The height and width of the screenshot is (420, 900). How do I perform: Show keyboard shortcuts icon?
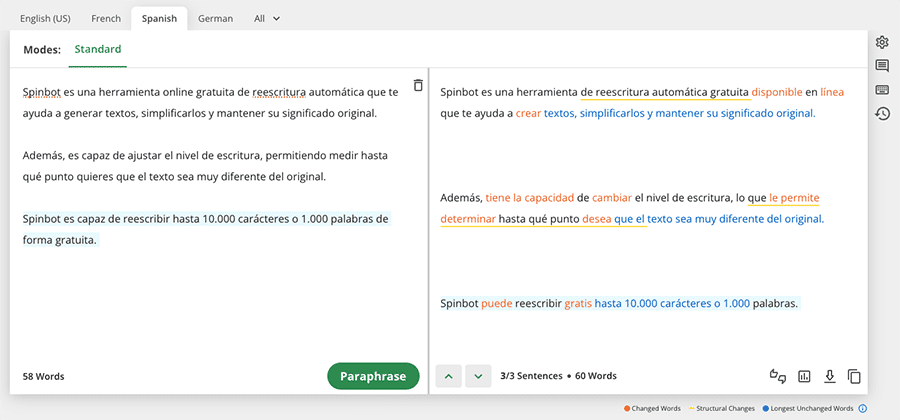coord(882,90)
